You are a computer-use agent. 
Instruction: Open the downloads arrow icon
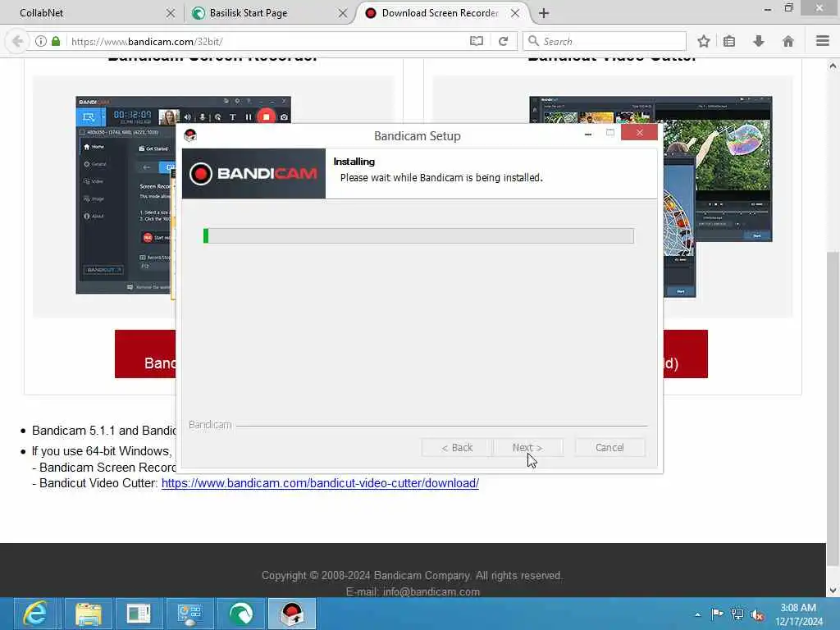(759, 41)
